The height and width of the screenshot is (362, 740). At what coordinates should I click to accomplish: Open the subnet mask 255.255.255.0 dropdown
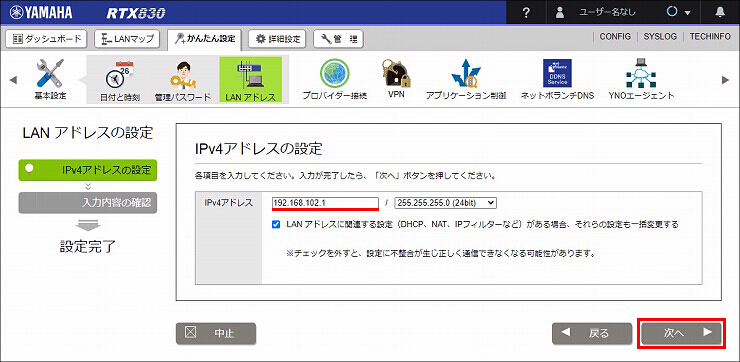[x=446, y=202]
